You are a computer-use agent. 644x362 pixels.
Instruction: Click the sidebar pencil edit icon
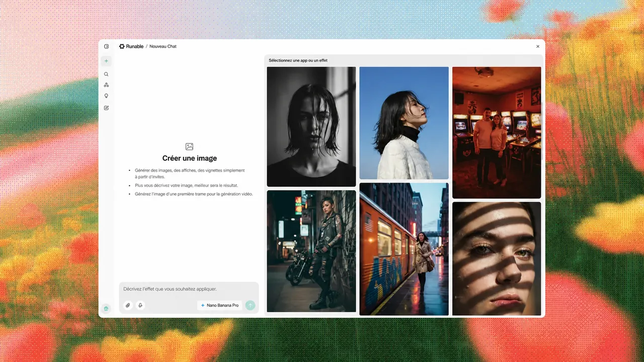pos(106,108)
